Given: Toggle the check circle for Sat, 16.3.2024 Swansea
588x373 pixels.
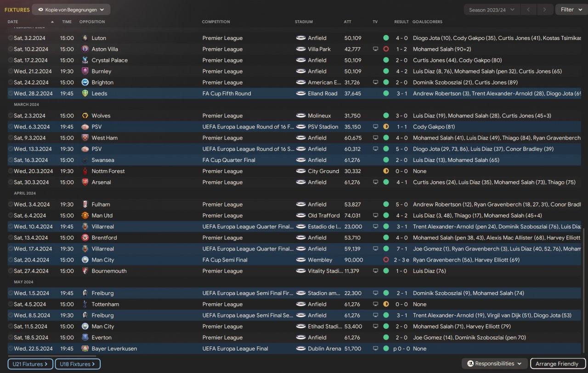Looking at the screenshot, I should [x=11, y=160].
